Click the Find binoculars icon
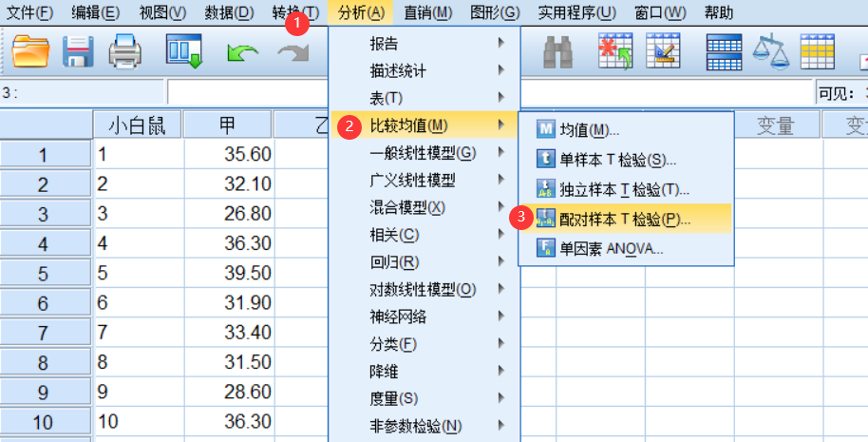 (x=557, y=52)
